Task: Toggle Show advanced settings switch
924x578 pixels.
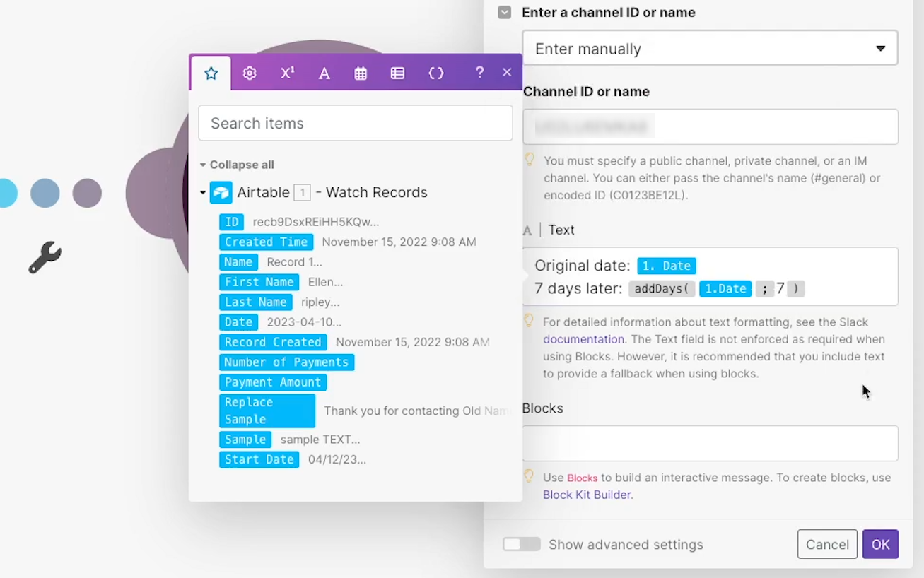Action: point(522,544)
